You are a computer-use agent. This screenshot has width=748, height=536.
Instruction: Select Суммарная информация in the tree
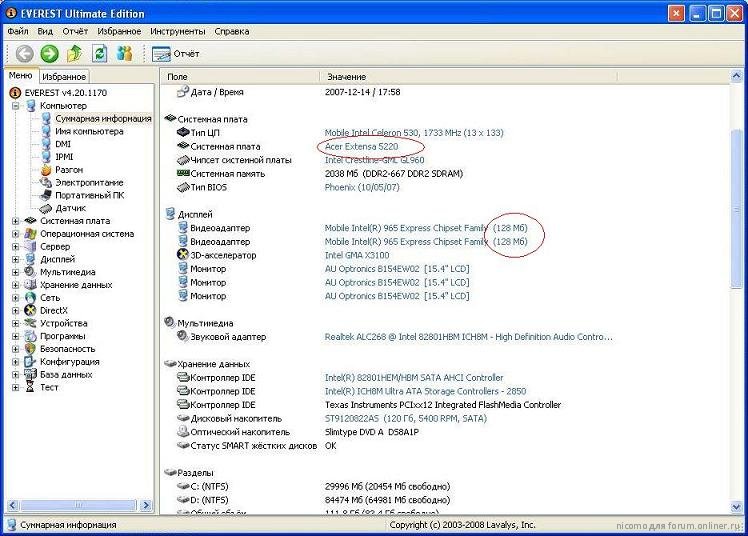click(103, 118)
